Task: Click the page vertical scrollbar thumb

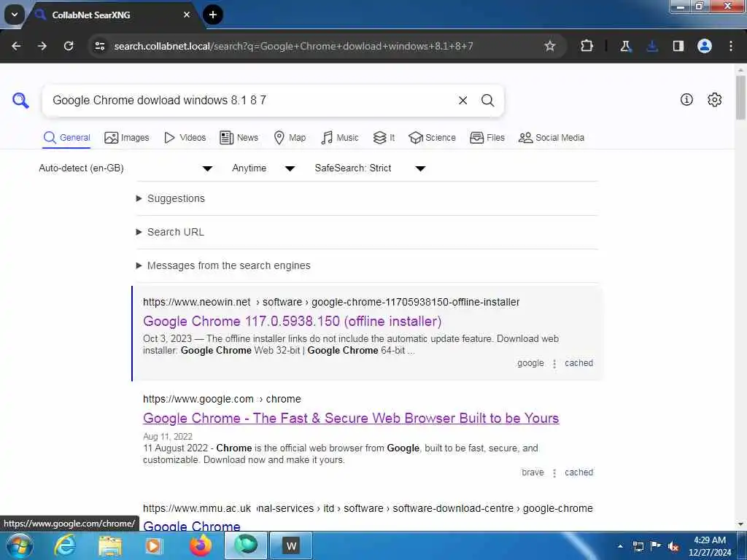Action: [x=740, y=98]
